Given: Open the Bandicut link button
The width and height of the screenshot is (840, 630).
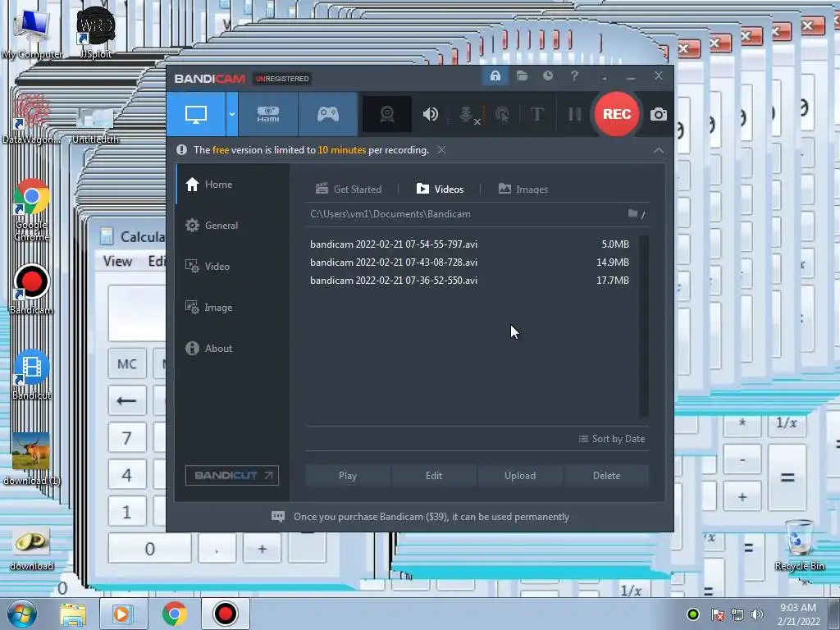Looking at the screenshot, I should tap(232, 475).
